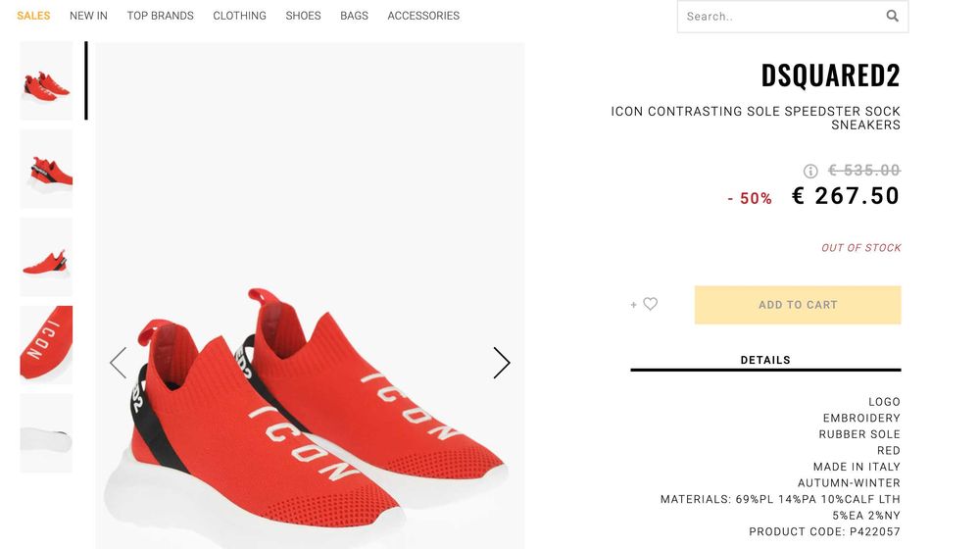980x549 pixels.
Task: Select first sneaker pair thumbnail
Action: tap(46, 80)
